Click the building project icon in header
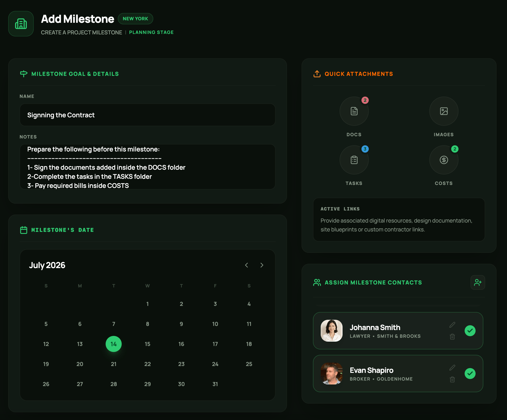Viewport: 507px width, 420px height. pos(21,24)
